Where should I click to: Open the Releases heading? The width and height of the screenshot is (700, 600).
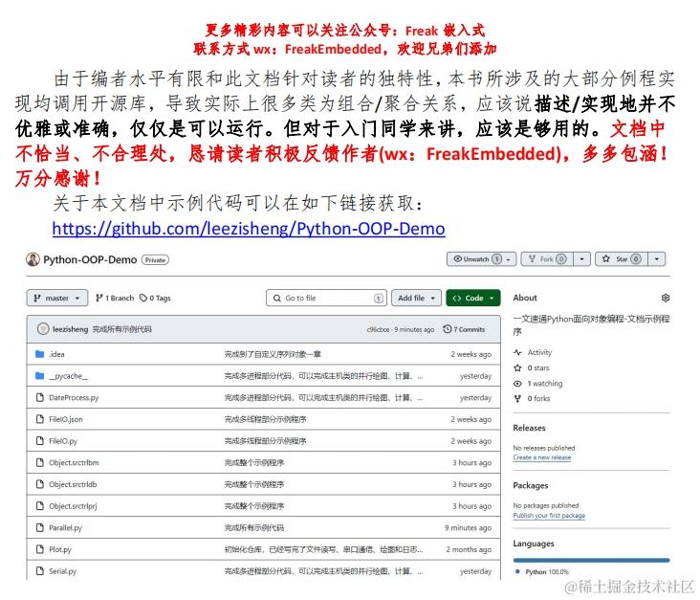[529, 428]
